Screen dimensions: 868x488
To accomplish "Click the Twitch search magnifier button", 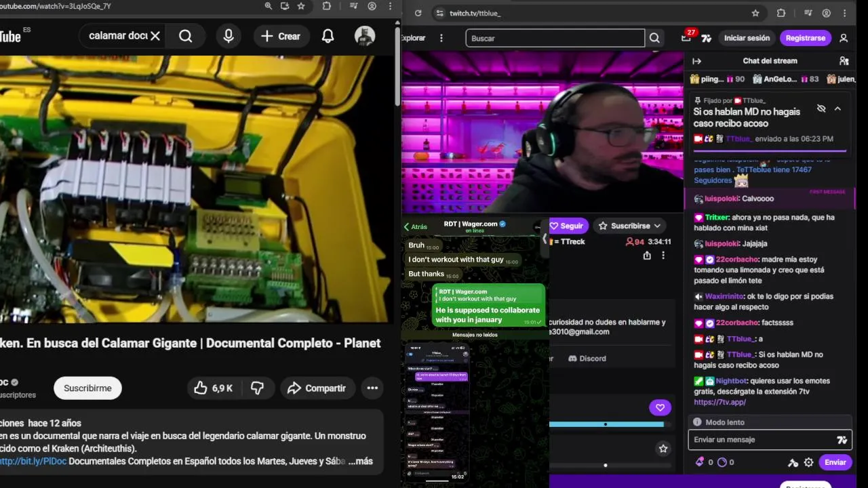I will pyautogui.click(x=654, y=38).
